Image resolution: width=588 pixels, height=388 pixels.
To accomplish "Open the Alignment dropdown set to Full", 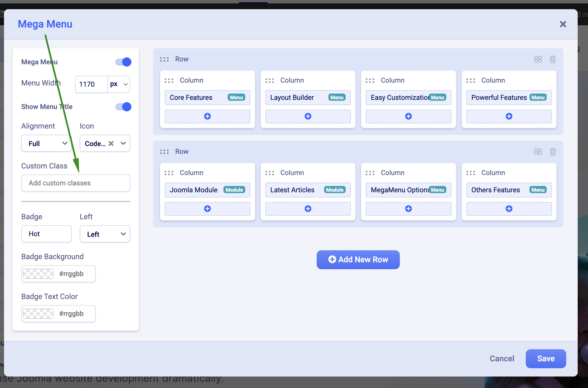I will tap(46, 143).
